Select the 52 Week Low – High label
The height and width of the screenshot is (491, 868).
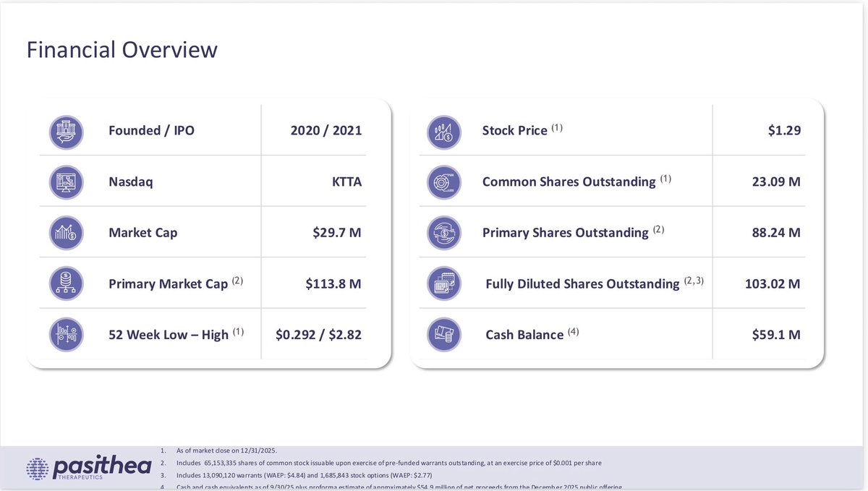click(x=176, y=334)
